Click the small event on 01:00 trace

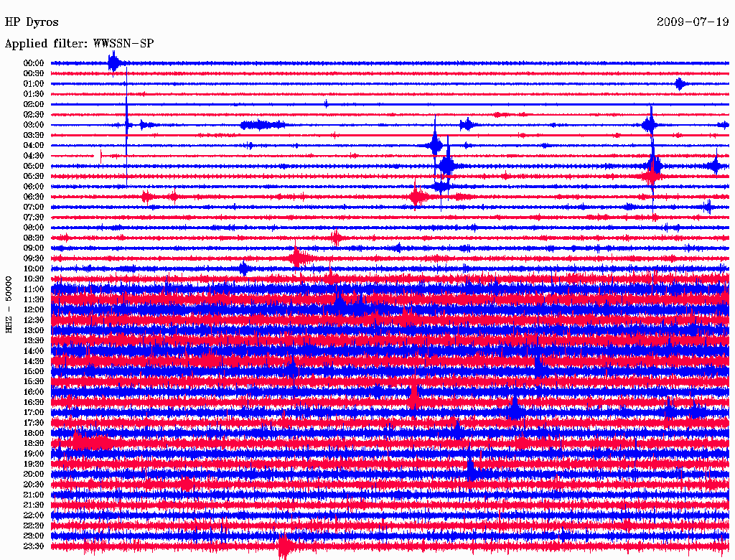pyautogui.click(x=680, y=84)
